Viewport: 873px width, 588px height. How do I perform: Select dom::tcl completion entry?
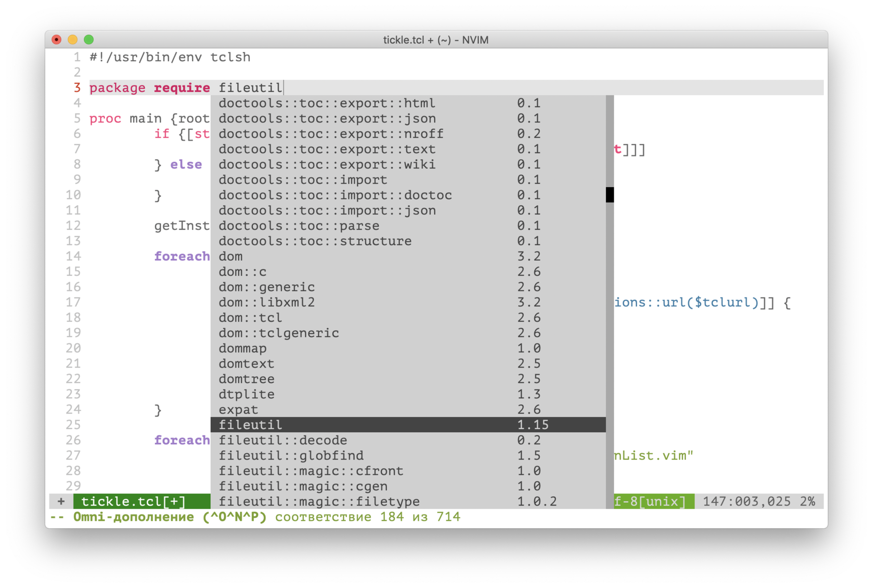point(408,318)
